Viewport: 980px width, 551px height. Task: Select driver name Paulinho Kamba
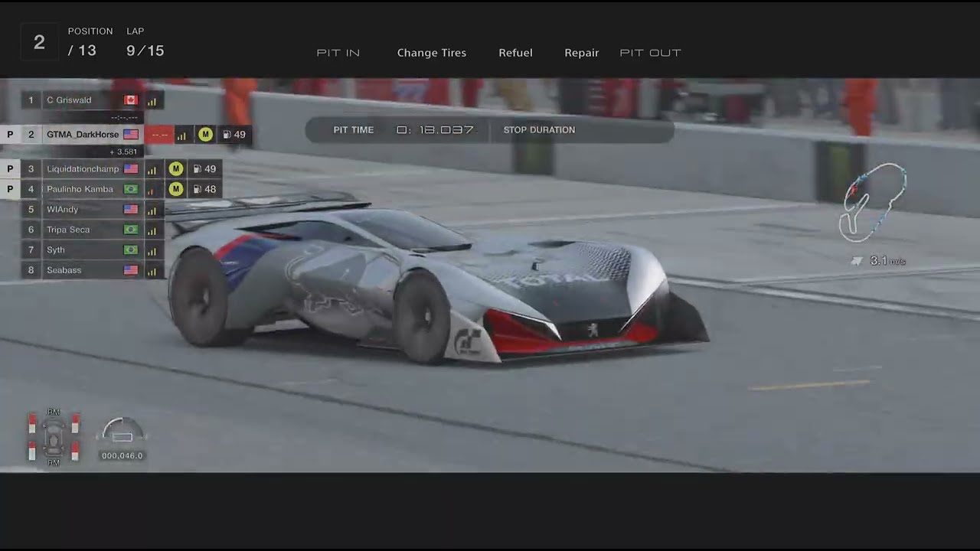click(x=80, y=189)
